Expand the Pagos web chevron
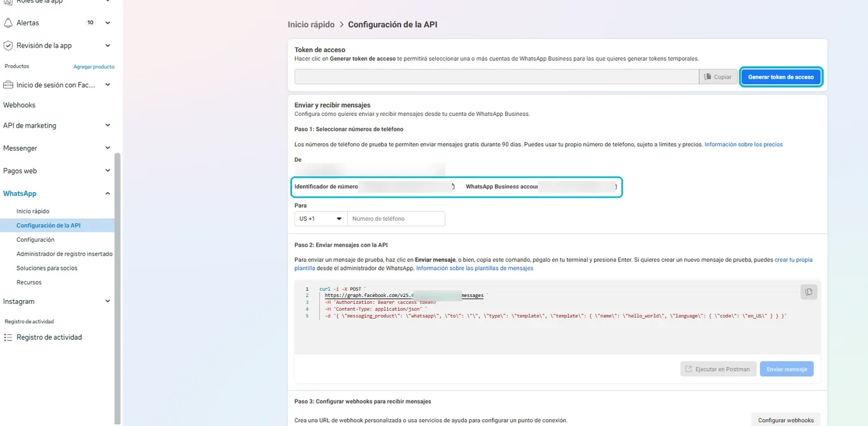This screenshot has height=426, width=868. (x=108, y=171)
